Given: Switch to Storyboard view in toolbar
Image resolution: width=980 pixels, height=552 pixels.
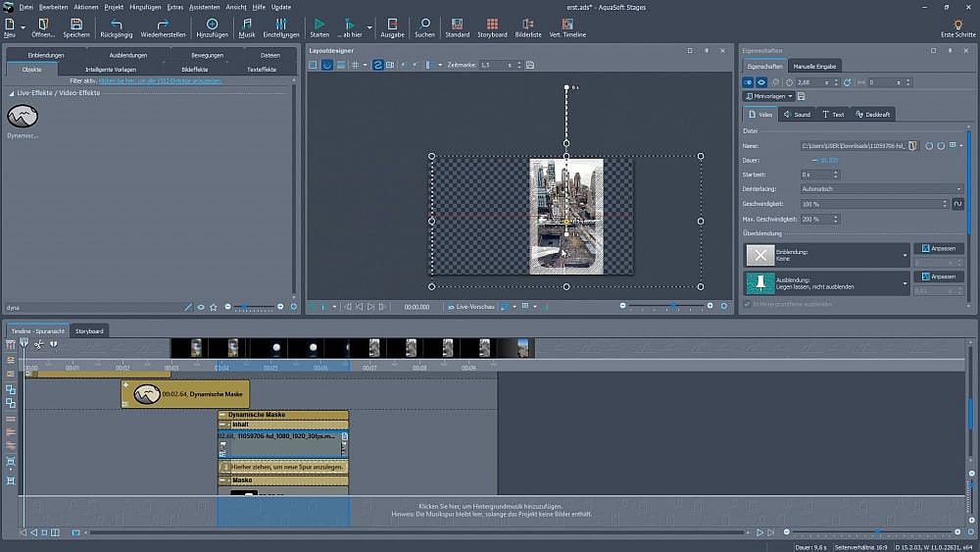Looking at the screenshot, I should tap(492, 24).
